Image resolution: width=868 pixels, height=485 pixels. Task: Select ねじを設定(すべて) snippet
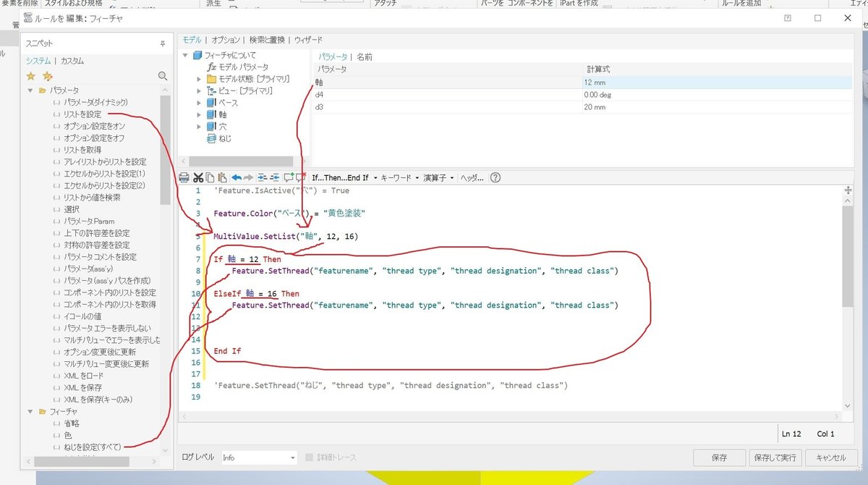[x=92, y=447]
